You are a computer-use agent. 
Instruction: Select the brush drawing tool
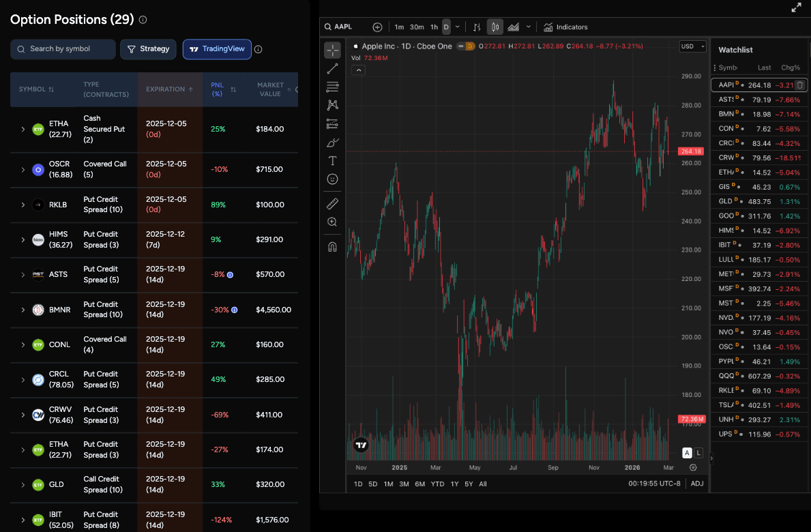332,142
